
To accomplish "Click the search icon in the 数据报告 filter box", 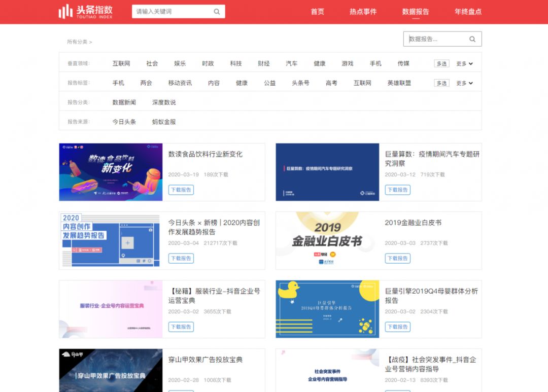I will point(472,39).
